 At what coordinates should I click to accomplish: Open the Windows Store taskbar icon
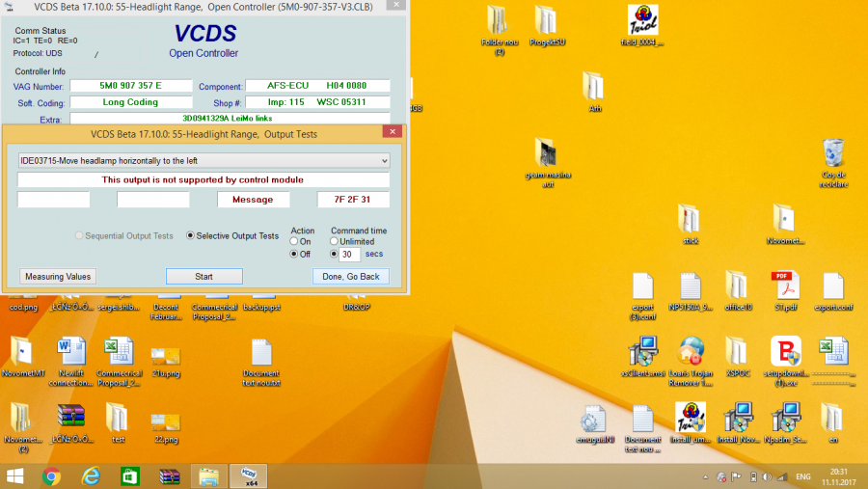click(130, 475)
